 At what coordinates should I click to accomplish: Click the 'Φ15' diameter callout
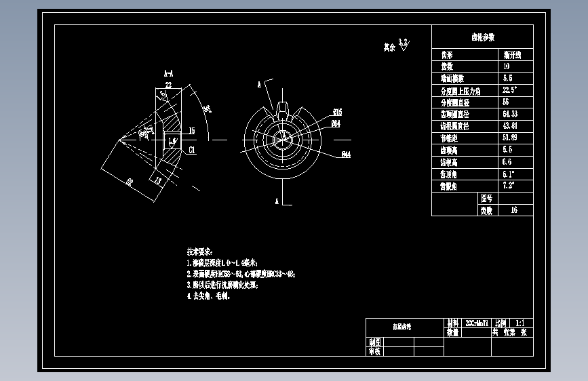pos(338,112)
